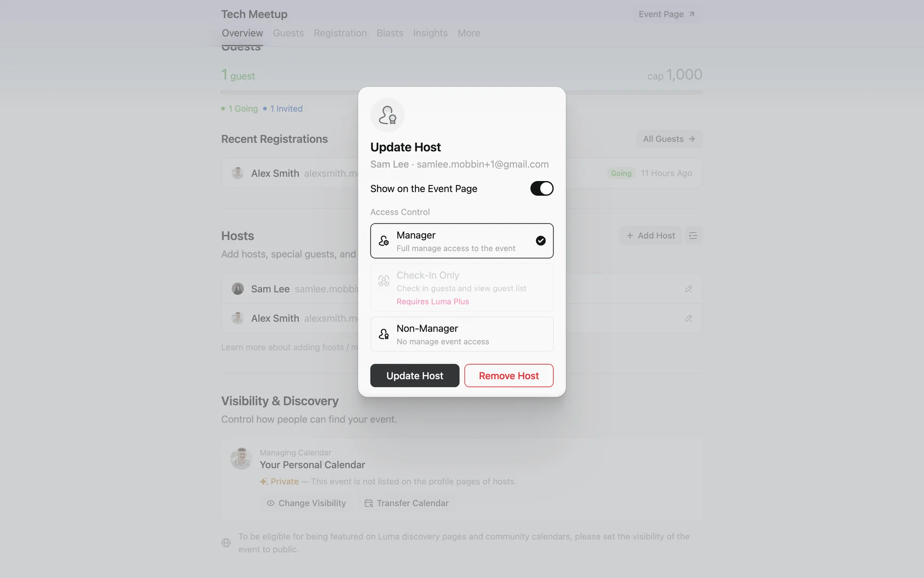
Task: Select Check-In Only access option
Action: click(462, 288)
